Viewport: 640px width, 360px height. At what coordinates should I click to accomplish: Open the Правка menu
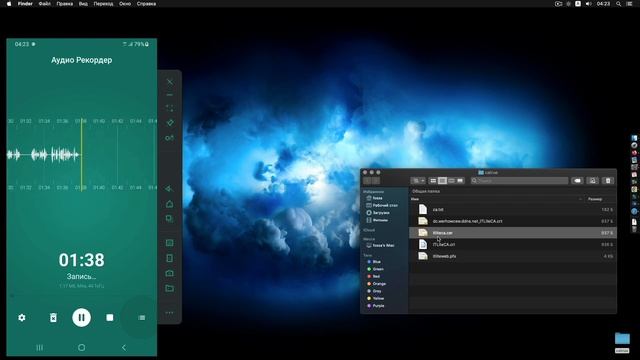click(x=64, y=4)
